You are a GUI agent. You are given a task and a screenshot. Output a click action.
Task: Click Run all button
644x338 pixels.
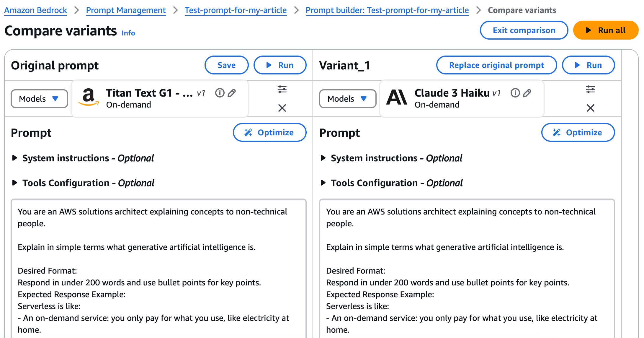click(x=606, y=30)
